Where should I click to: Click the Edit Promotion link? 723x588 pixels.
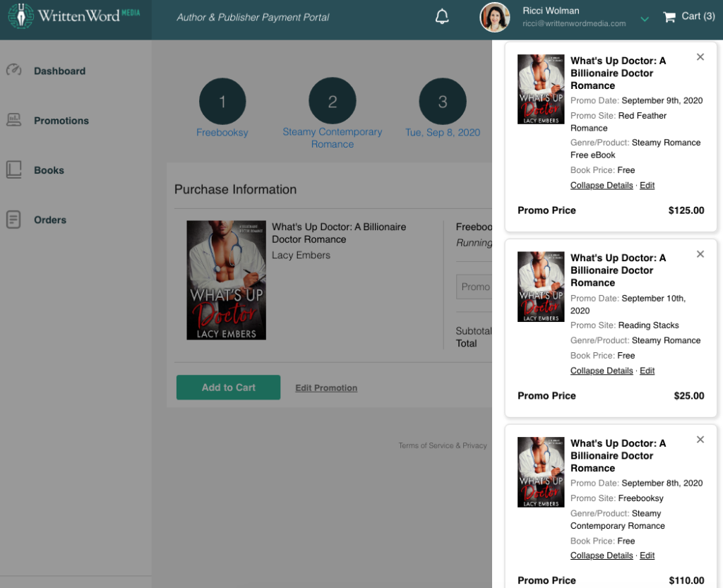point(326,388)
